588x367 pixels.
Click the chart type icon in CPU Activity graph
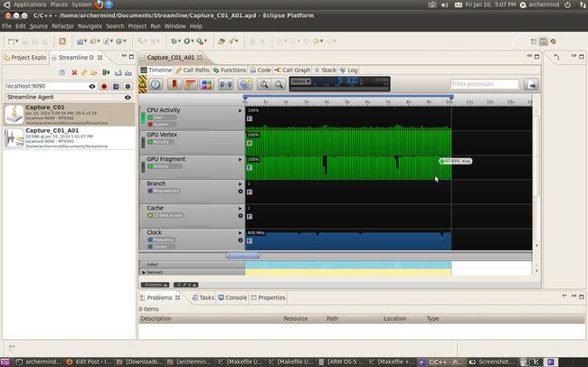pos(250,118)
